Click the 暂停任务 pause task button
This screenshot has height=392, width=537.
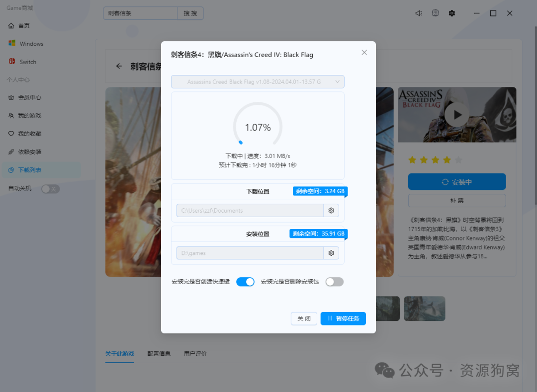tap(343, 318)
